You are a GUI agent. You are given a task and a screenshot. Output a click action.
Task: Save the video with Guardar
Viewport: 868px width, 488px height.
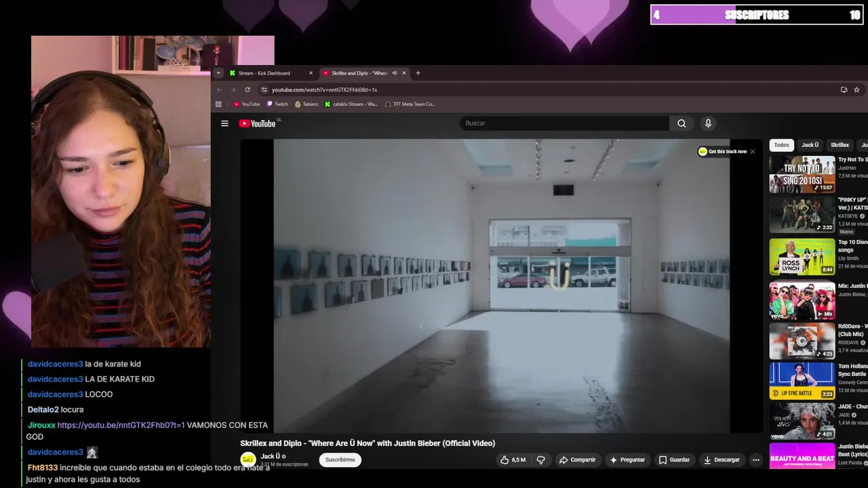674,460
